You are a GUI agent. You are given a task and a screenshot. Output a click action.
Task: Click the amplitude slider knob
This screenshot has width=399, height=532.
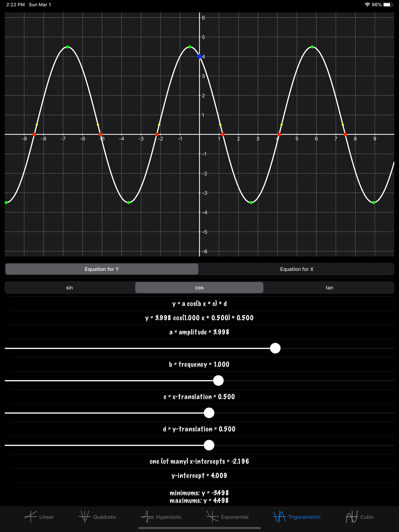coord(275,348)
